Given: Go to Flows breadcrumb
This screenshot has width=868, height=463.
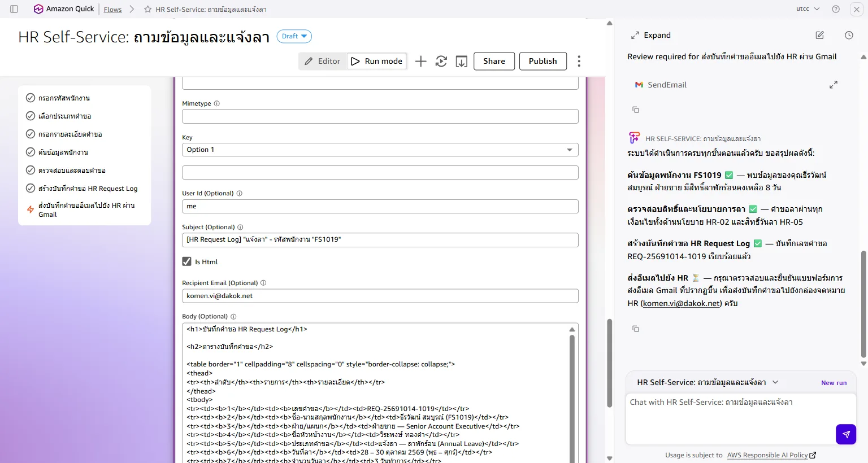Looking at the screenshot, I should coord(112,9).
